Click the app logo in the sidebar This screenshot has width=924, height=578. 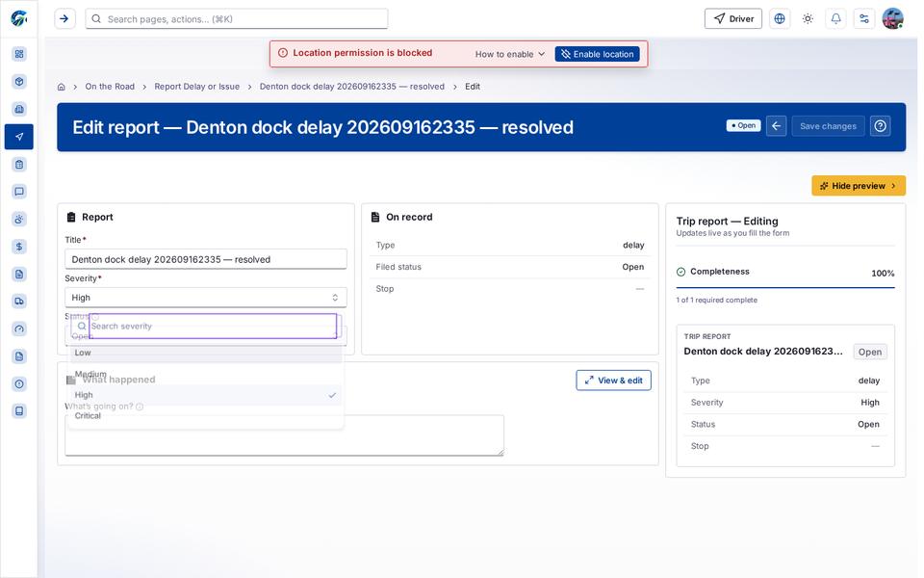tap(19, 18)
